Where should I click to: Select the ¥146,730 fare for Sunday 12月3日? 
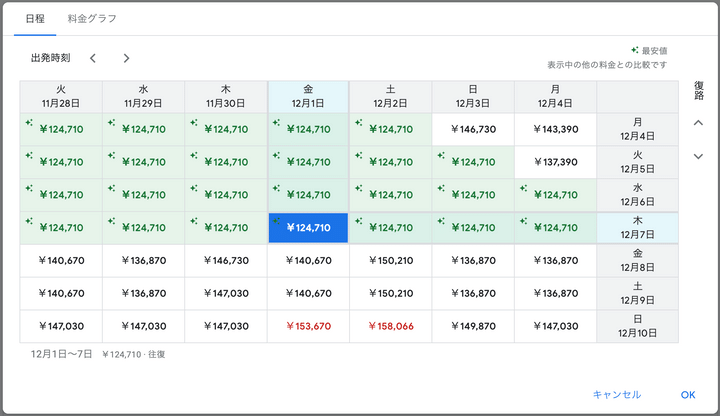473,129
